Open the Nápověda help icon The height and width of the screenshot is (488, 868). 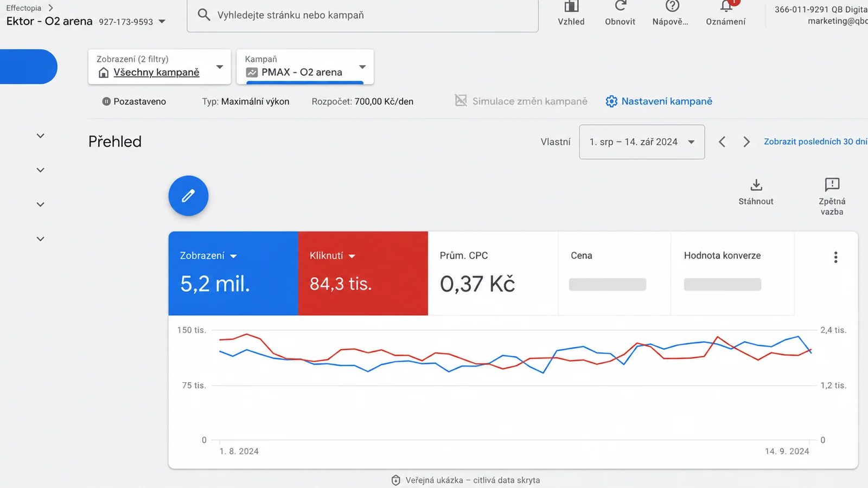coord(672,6)
